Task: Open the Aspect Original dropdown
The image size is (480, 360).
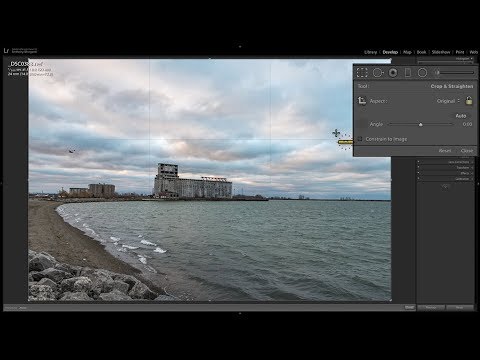Action: tap(448, 101)
